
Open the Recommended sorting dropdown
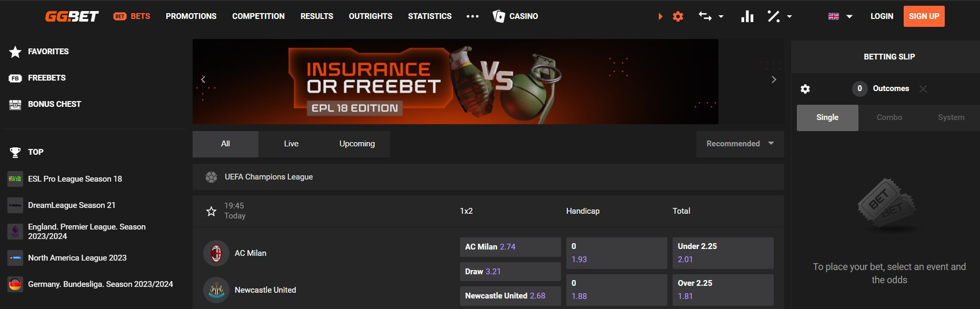click(739, 143)
